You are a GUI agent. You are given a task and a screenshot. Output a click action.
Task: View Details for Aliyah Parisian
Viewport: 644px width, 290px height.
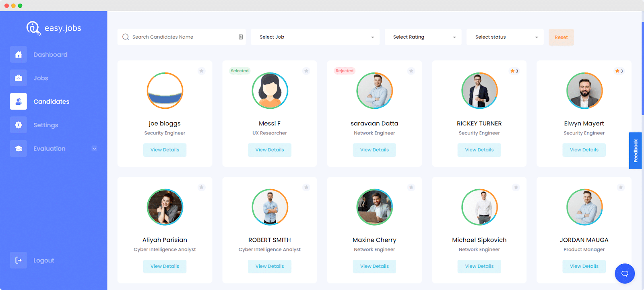tap(165, 266)
